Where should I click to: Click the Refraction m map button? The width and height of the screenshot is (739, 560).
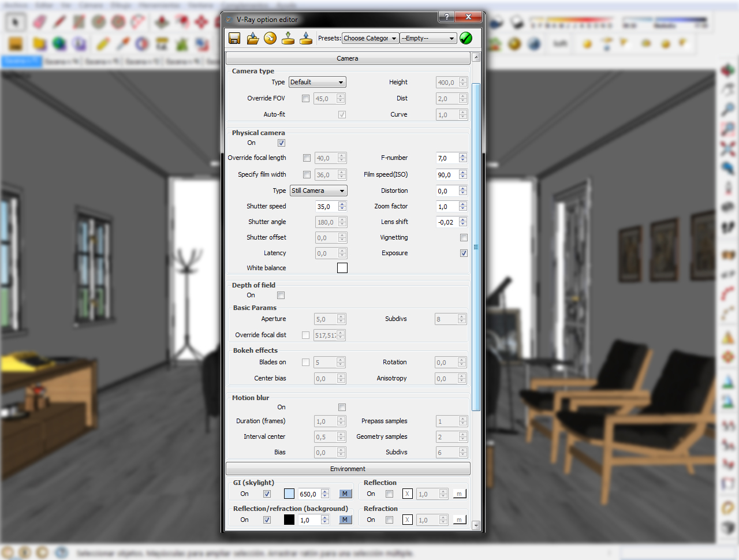[459, 520]
